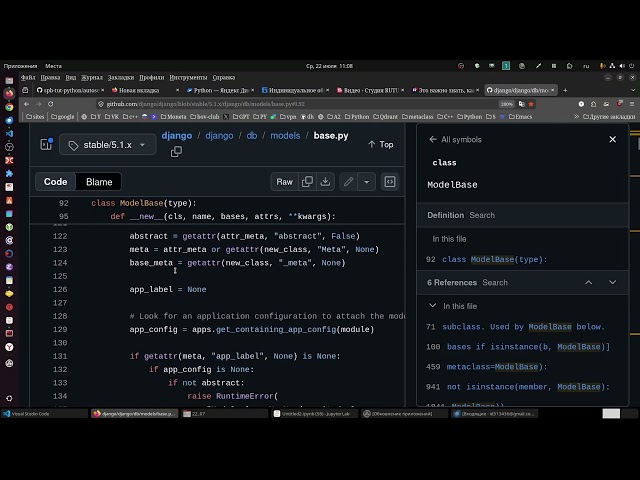Image resolution: width=640 pixels, height=480 pixels.
Task: Open the Другие закладки folder
Action: pos(609,117)
